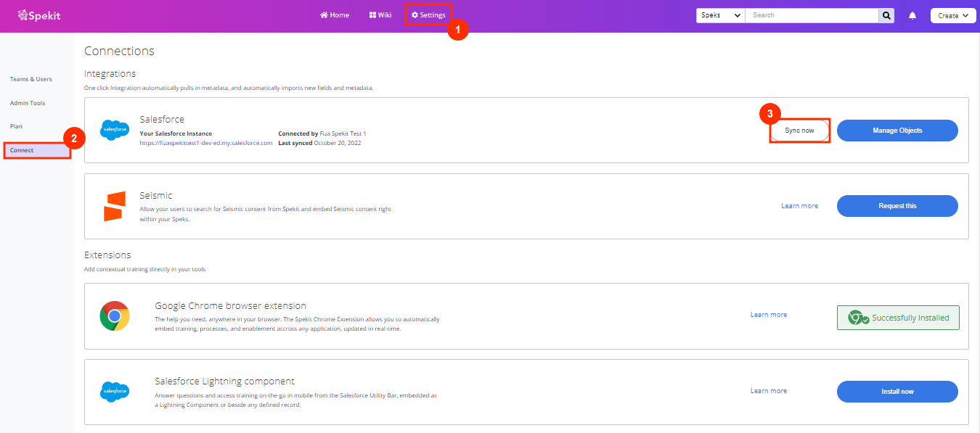Open Chrome extension Learn more link

769,315
